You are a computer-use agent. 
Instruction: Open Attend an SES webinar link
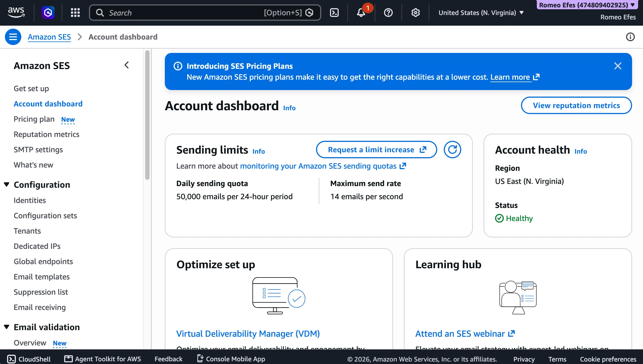(465, 334)
